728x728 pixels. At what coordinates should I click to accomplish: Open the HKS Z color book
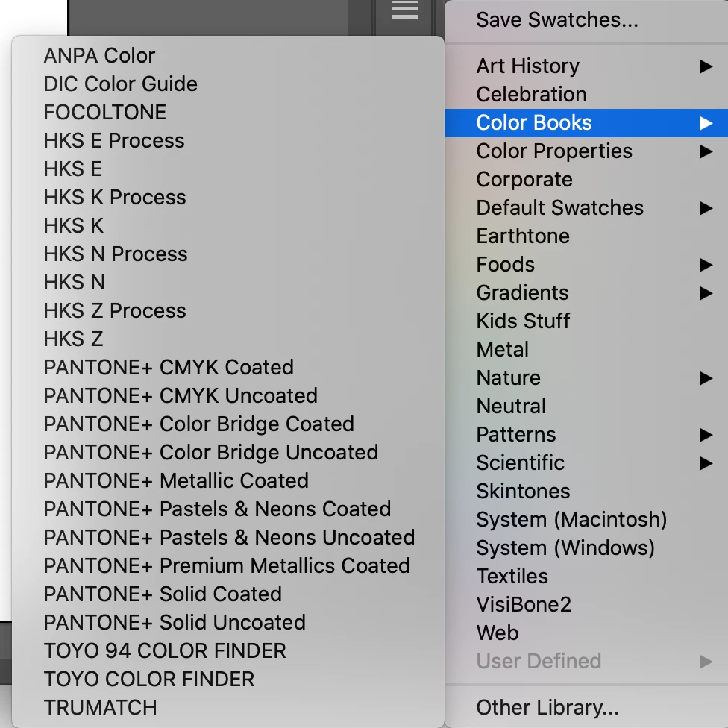228,339
